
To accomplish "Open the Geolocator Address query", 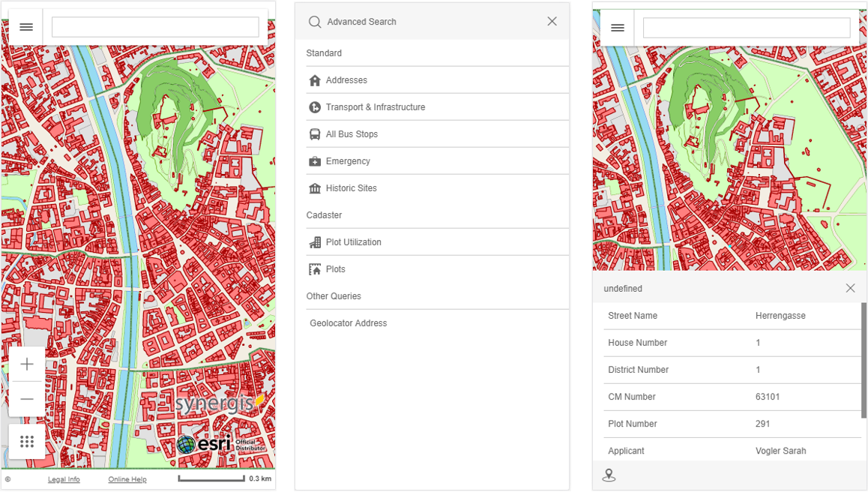I will (349, 323).
